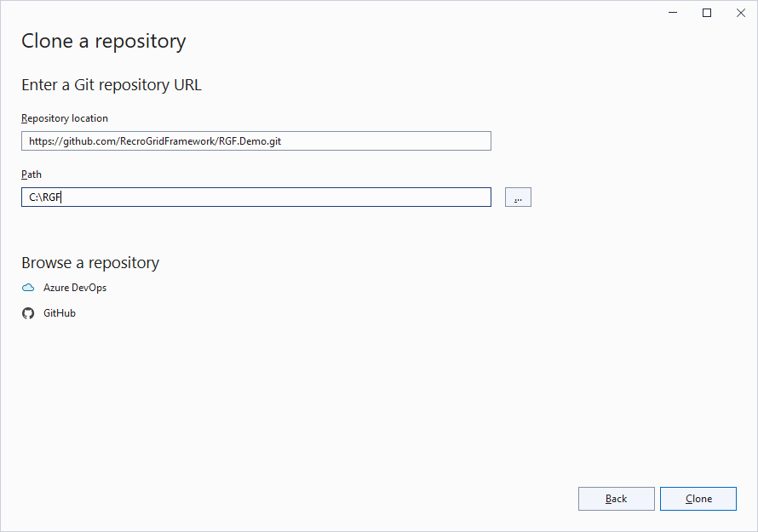Viewport: 758px width, 532px height.
Task: Go back with the Back button
Action: click(x=616, y=499)
